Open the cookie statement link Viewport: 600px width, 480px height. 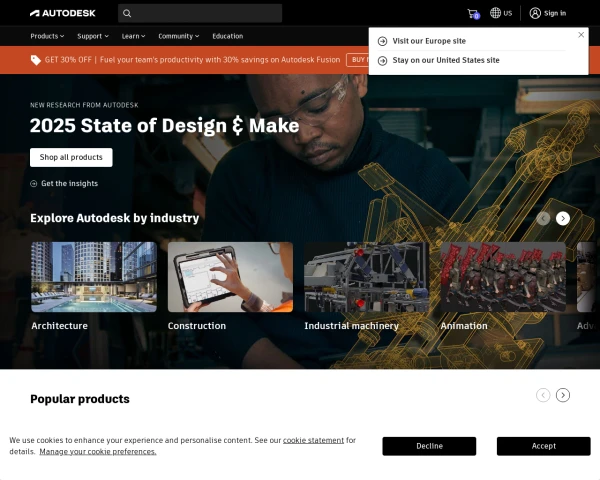click(313, 441)
